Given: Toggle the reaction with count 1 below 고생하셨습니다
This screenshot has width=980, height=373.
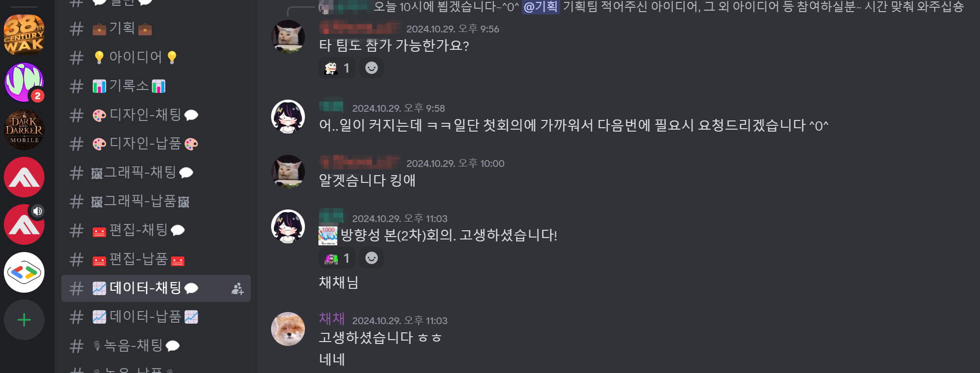Looking at the screenshot, I should [337, 258].
